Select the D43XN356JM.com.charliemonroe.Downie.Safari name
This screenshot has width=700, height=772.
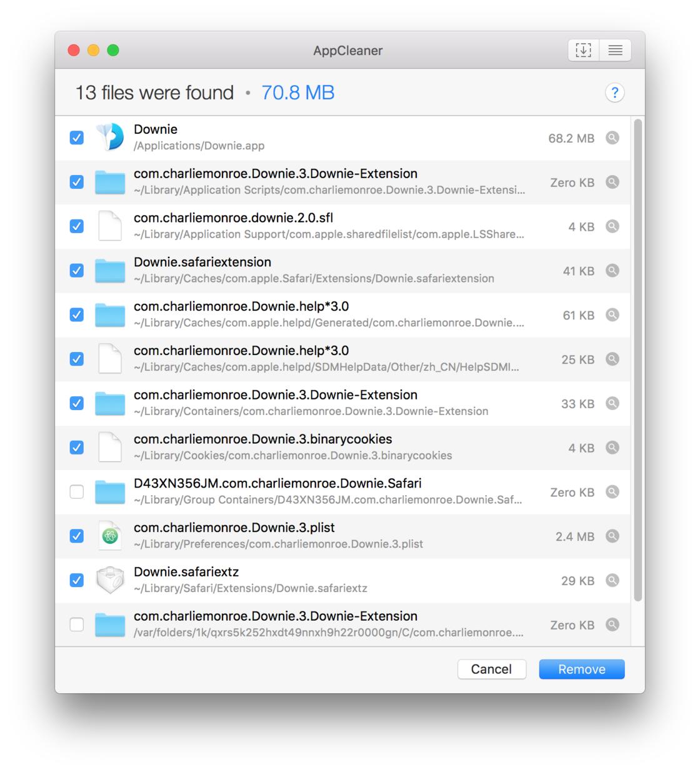pos(277,483)
